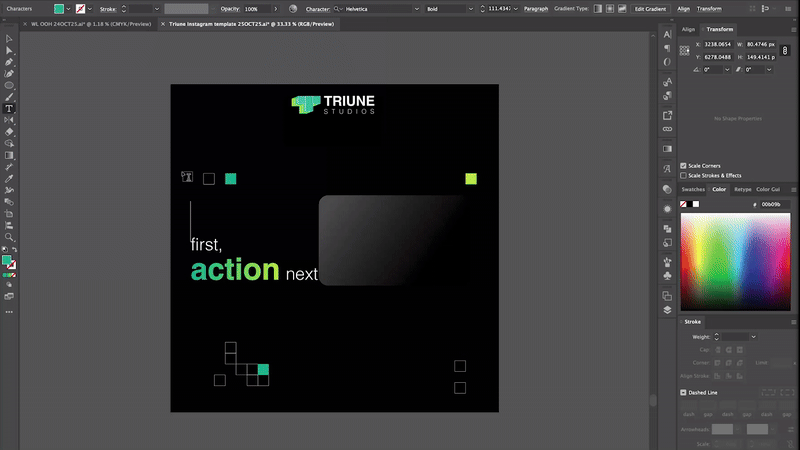Click the X position input field
800x450 pixels.
pyautogui.click(x=718, y=44)
